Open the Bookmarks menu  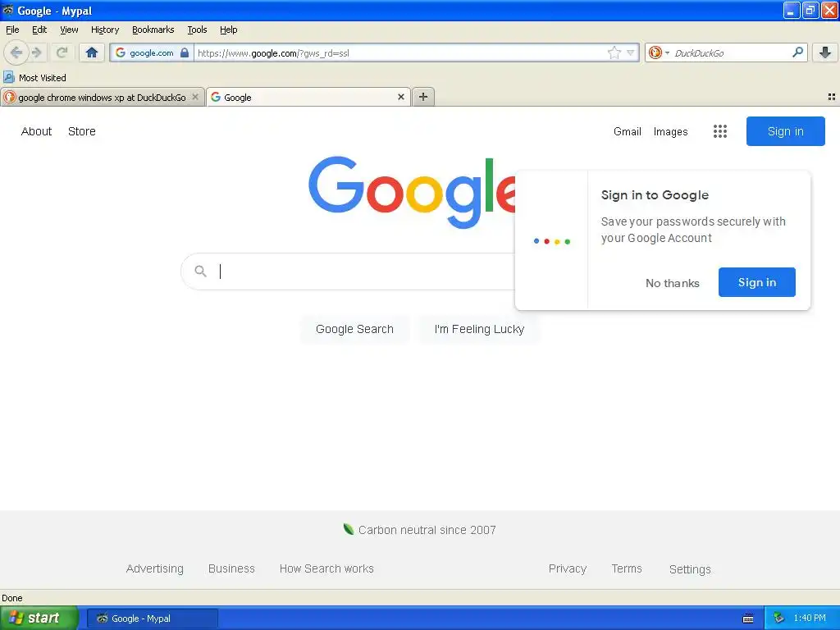click(153, 30)
